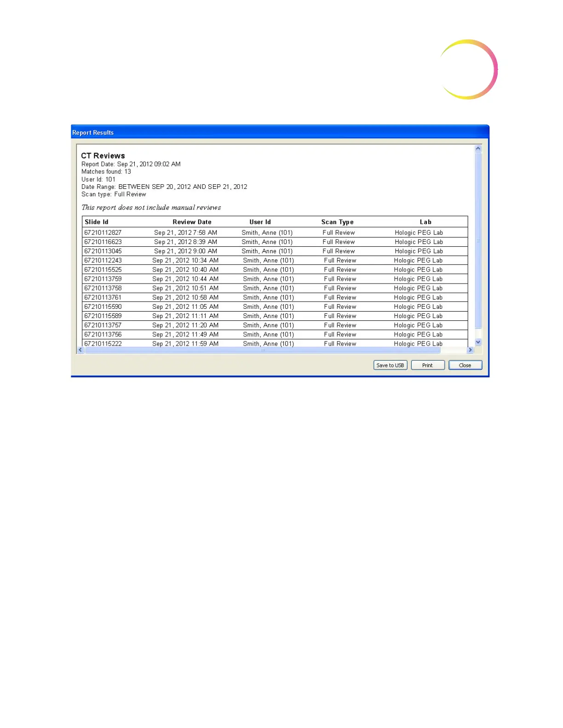Click review date Sep 21, 2012 10:40 AM
Image resolution: width=563 pixels, height=728 pixels.
pyautogui.click(x=185, y=270)
